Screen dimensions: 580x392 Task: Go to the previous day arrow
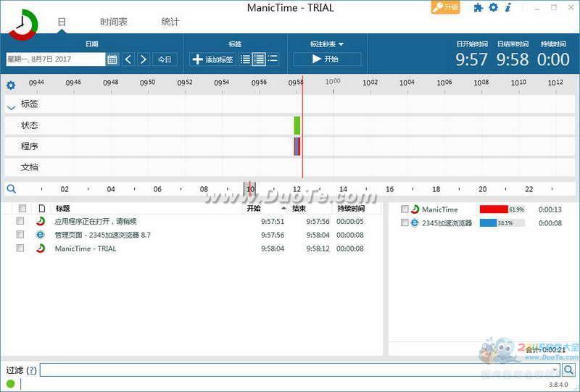pyautogui.click(x=128, y=59)
